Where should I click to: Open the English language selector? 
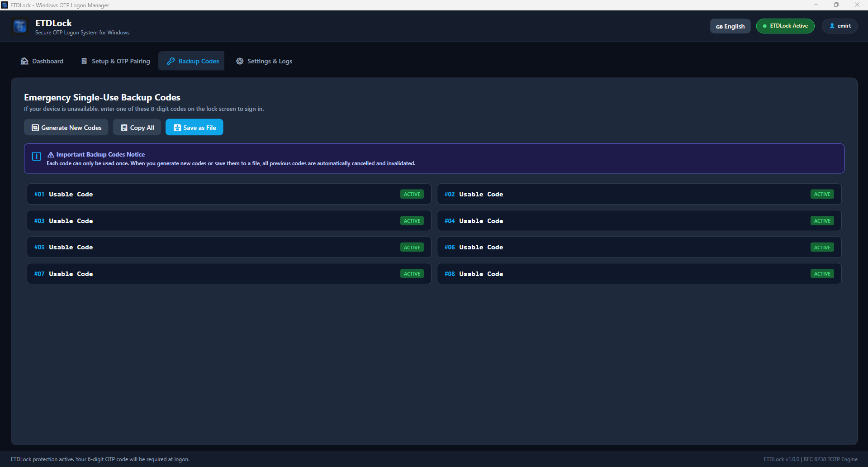click(730, 26)
